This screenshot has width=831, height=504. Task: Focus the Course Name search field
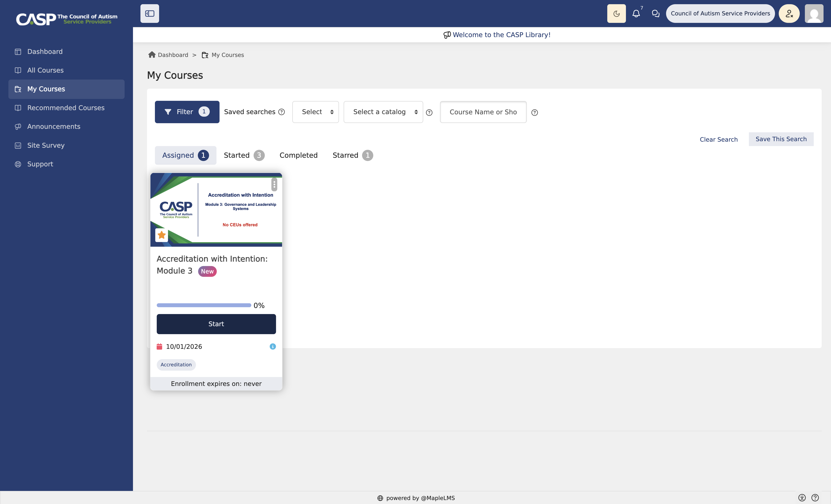click(x=483, y=112)
